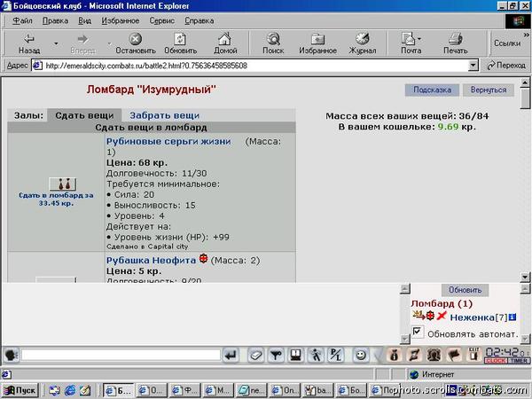This screenshot has width=532, height=399.
Task: Switch to the 'ne...' notepad taskbar button
Action: (251, 390)
